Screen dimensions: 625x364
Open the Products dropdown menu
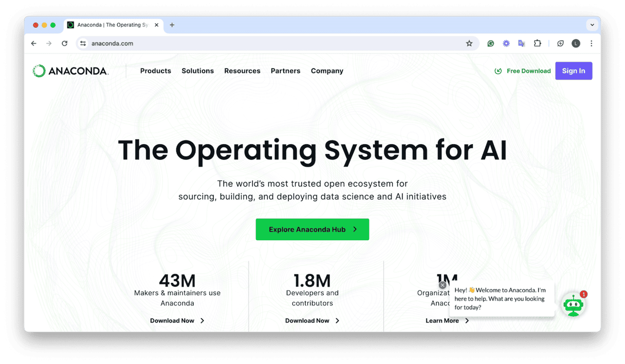[x=155, y=71]
